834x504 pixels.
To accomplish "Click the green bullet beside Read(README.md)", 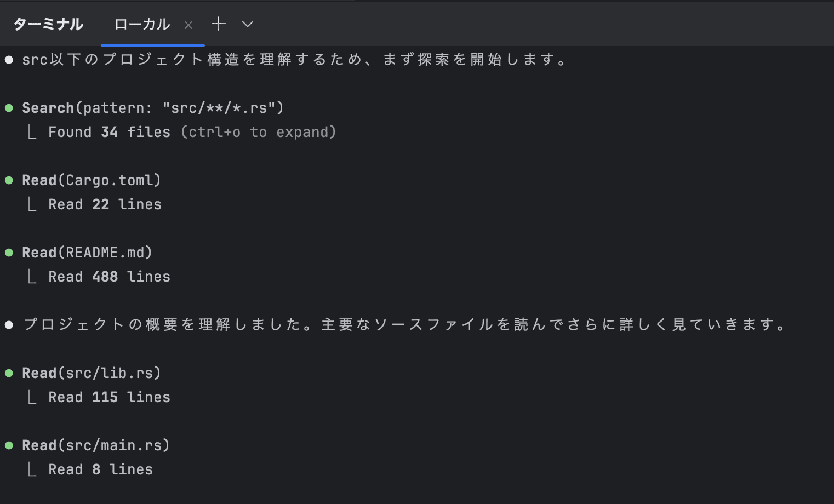I will (9, 253).
